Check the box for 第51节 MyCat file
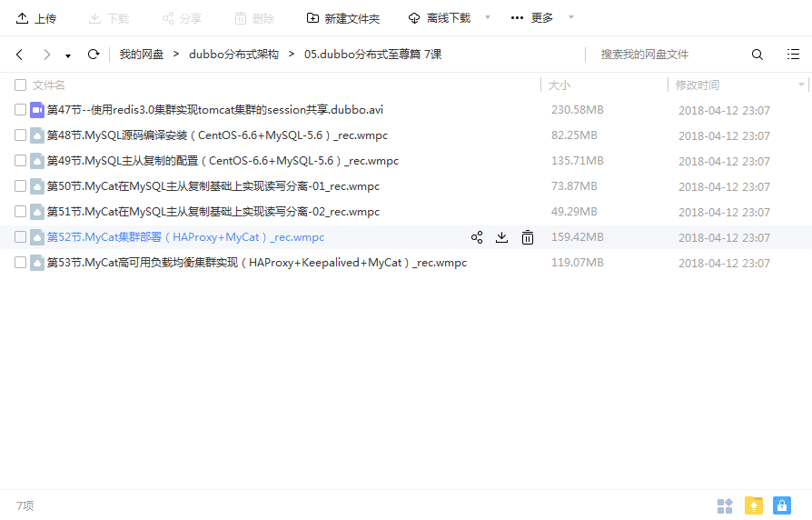 [20, 212]
